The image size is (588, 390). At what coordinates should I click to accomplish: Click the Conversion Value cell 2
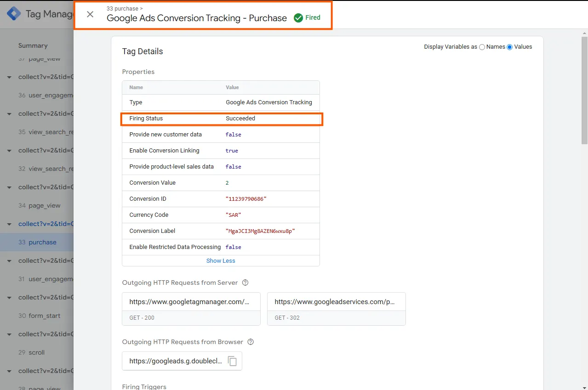coord(227,183)
